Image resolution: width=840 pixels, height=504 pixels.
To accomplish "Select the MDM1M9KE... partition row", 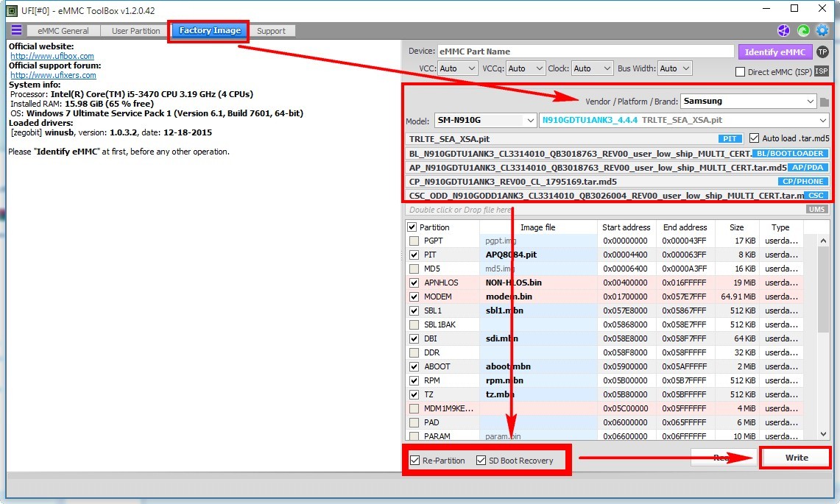I will tap(605, 408).
